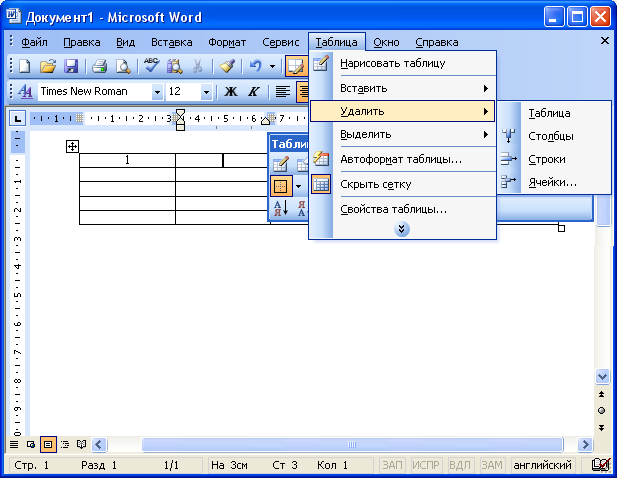Choose Ячейки... delete option
Screen dimensions: 617x478
click(x=554, y=183)
